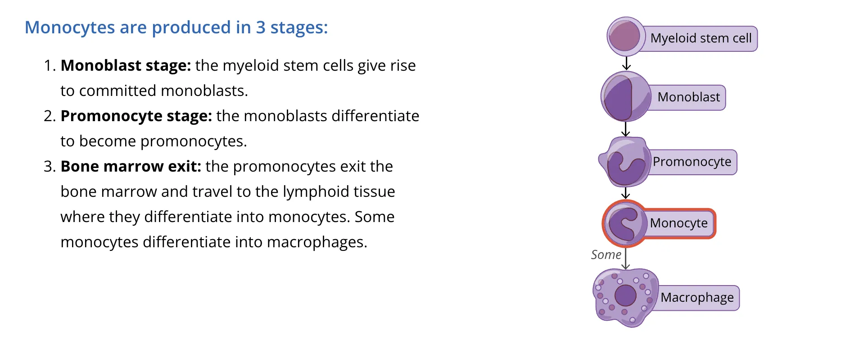Click the bold "Monoblast stage:" term

click(x=126, y=66)
